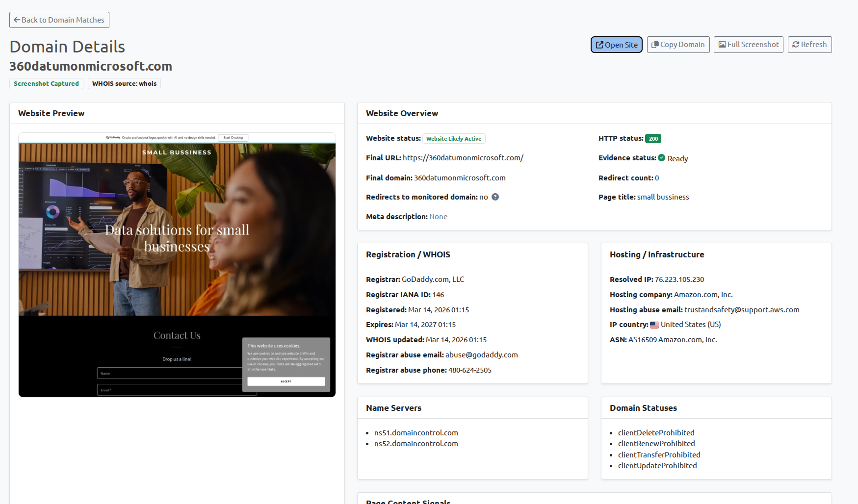Select the clientDeleteProhibited status

pos(656,433)
